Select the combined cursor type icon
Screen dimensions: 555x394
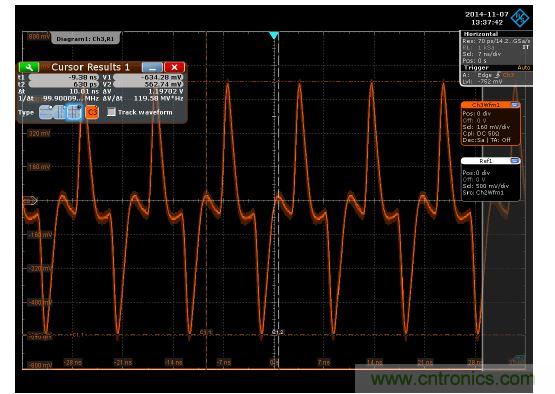pyautogui.click(x=74, y=113)
